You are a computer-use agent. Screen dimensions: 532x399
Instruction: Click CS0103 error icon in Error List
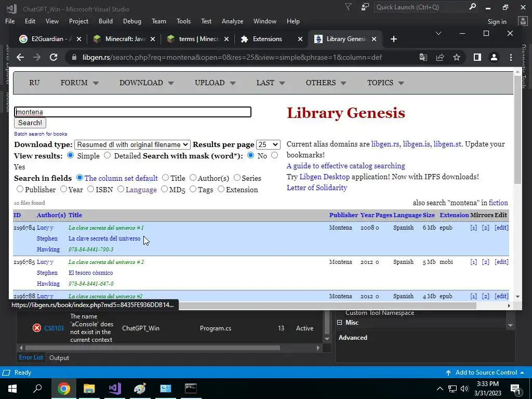coord(37,328)
